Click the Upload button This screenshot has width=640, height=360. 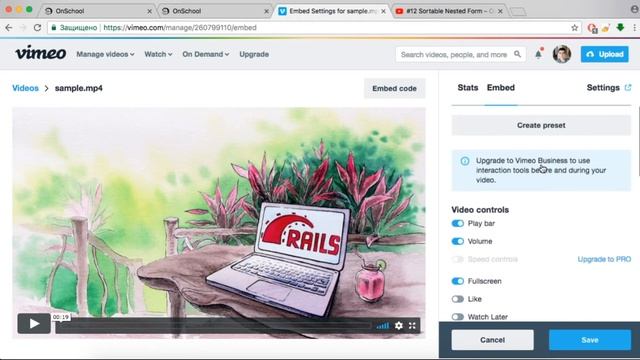point(604,54)
